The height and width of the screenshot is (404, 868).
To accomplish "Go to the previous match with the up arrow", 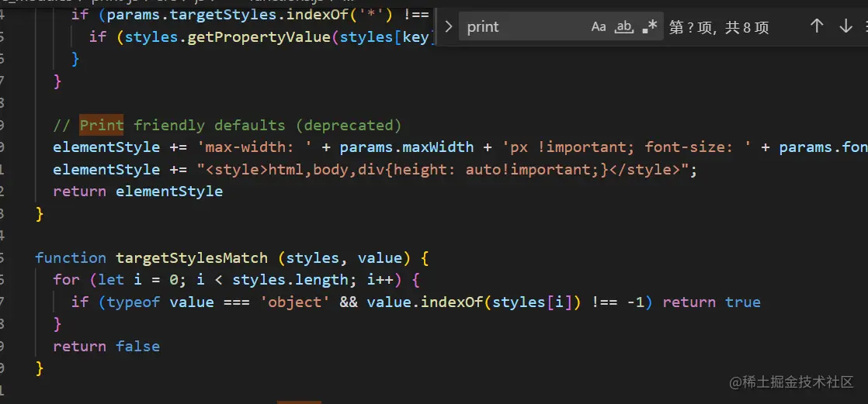I will tap(817, 26).
